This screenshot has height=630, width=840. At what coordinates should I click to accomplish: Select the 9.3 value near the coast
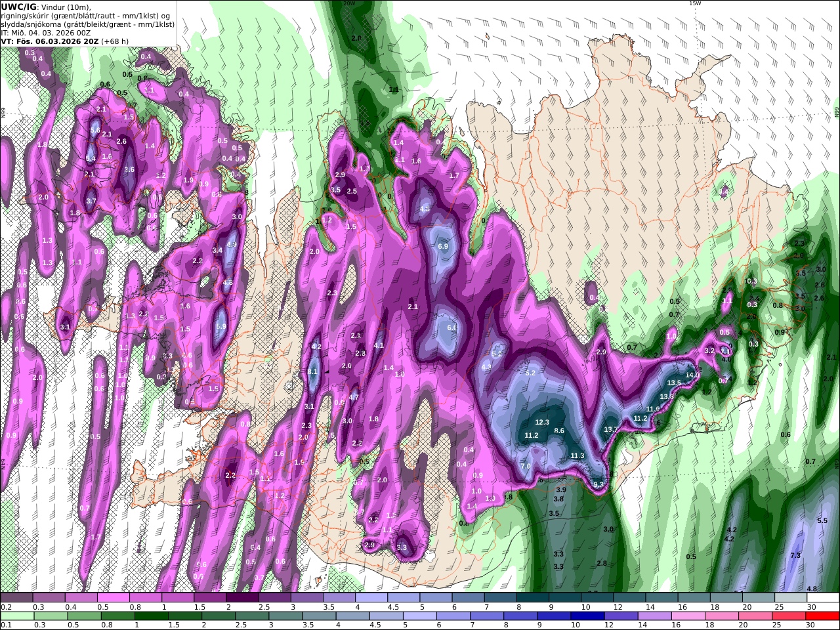pos(598,484)
